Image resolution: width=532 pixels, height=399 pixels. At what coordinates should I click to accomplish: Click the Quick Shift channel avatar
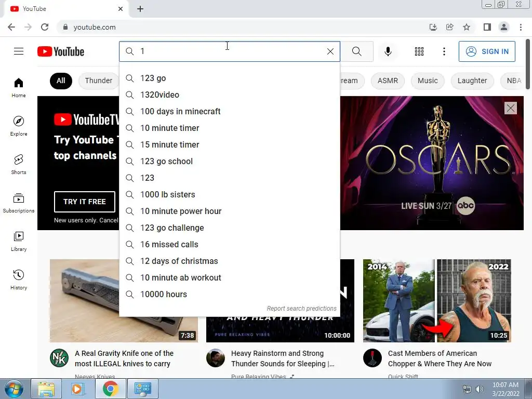[x=372, y=358]
